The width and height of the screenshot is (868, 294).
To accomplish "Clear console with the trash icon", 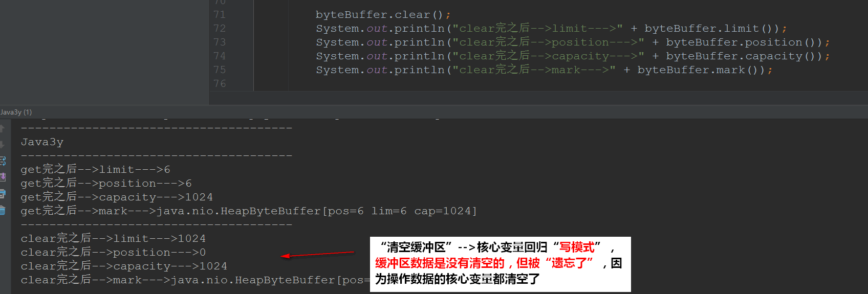I will coord(3,210).
